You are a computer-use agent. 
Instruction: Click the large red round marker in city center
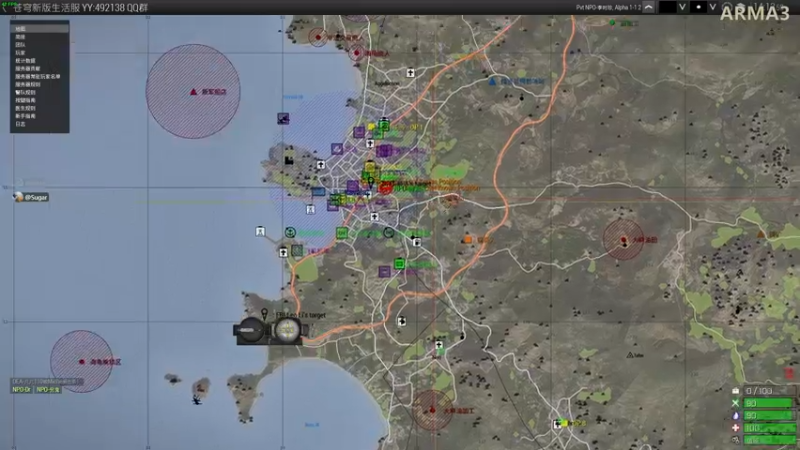(x=385, y=189)
